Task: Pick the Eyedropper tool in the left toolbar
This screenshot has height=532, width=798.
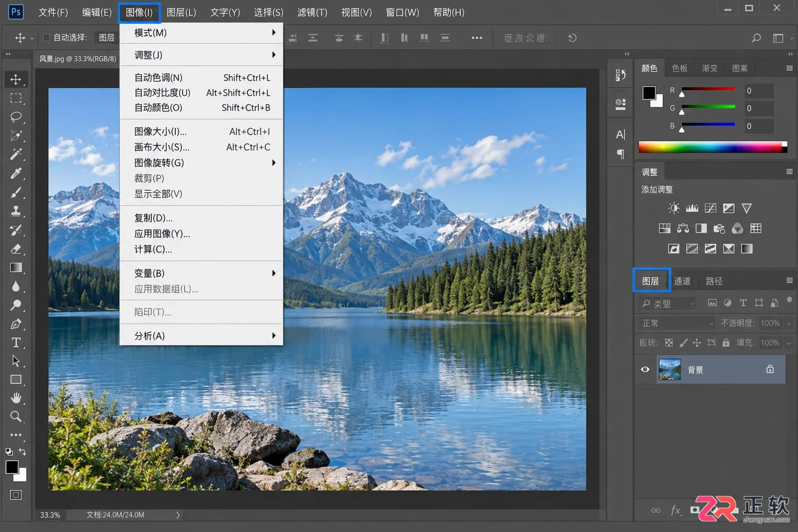Action: (16, 173)
